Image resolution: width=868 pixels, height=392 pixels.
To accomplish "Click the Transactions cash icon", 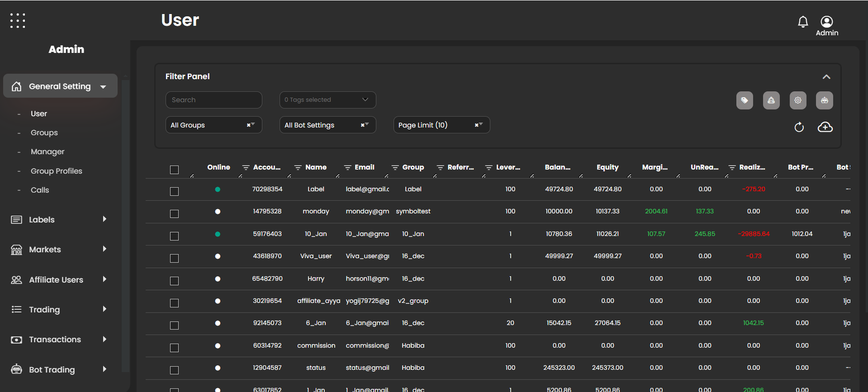I will click(17, 339).
